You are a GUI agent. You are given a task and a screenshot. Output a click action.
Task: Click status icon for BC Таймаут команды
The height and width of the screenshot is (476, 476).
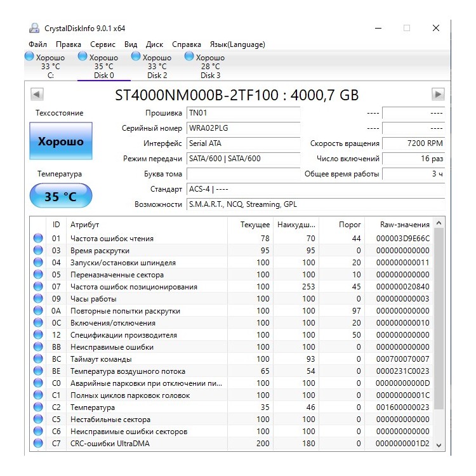point(38,359)
